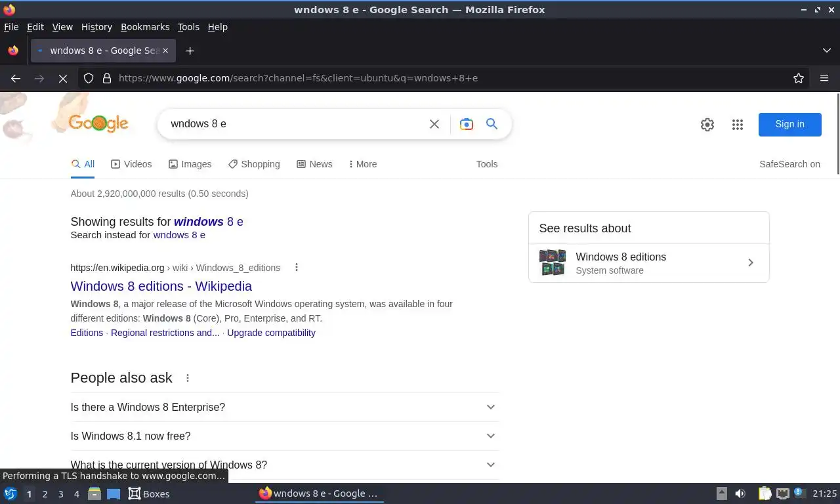Click the Firefox back arrow button
The image size is (840, 504).
(16, 78)
